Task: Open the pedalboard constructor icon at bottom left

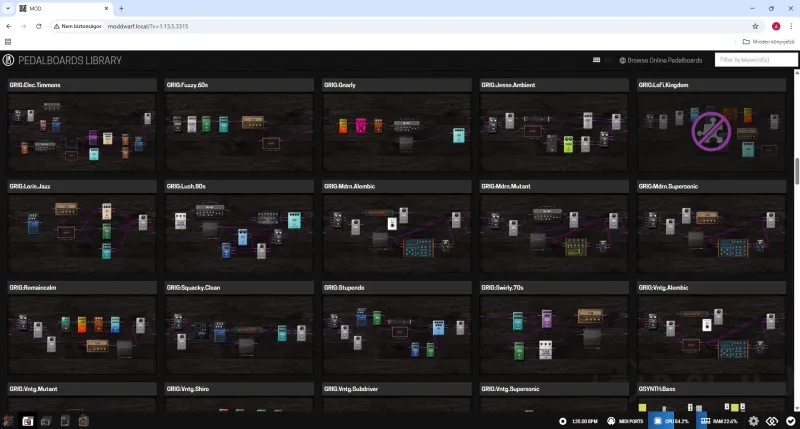Action: point(9,421)
